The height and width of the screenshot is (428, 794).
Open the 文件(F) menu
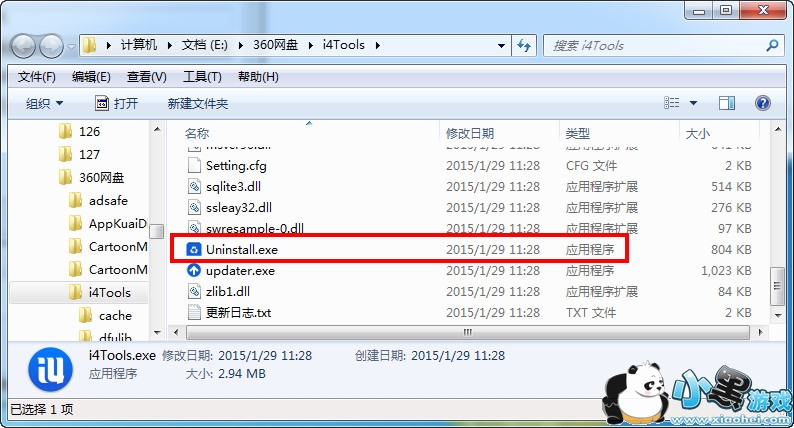coord(36,77)
